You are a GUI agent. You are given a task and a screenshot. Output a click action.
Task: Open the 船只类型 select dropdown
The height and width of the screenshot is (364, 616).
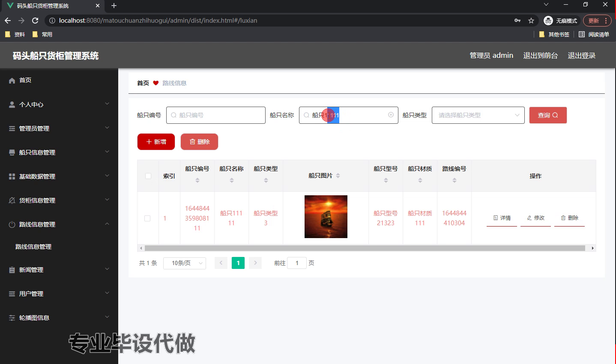[x=478, y=115]
